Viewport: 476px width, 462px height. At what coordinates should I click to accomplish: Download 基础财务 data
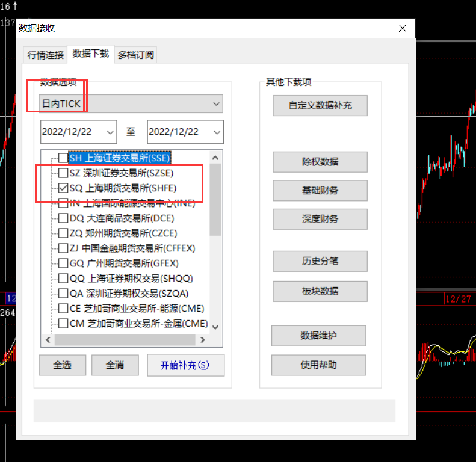[x=320, y=191]
